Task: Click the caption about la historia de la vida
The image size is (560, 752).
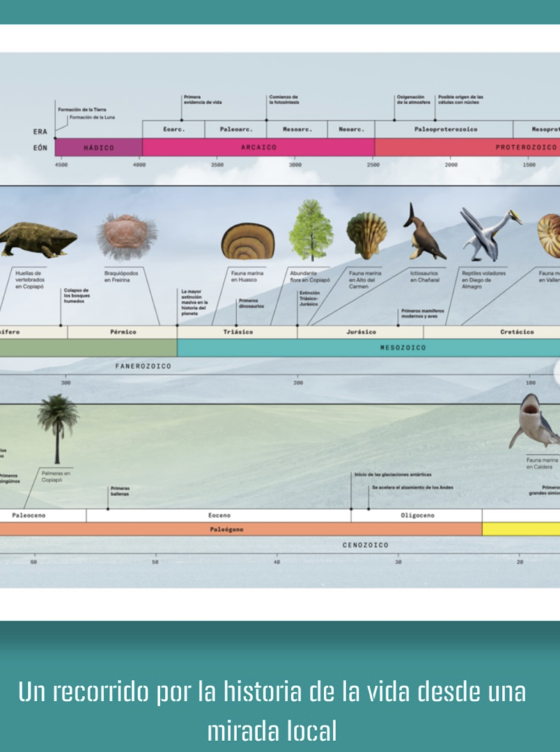Action: (x=272, y=711)
